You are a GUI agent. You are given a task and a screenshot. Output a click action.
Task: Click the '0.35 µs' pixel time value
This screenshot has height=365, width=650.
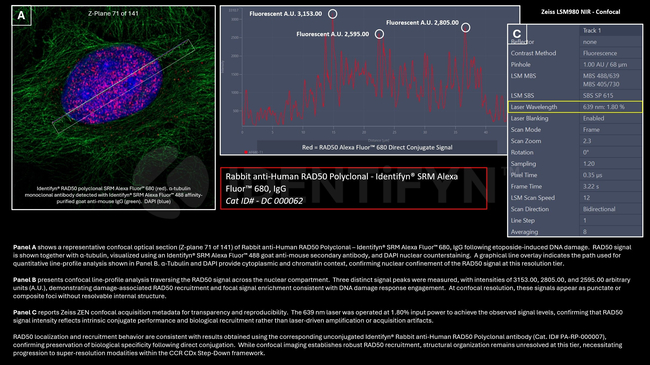point(592,175)
